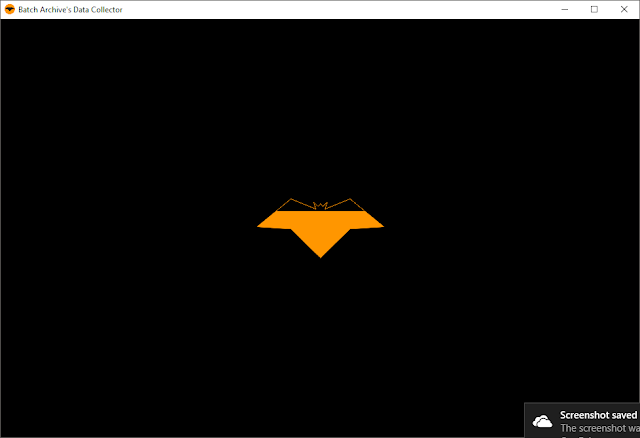The height and width of the screenshot is (438, 640).
Task: Click the orange bat logo in window center
Action: (x=320, y=228)
